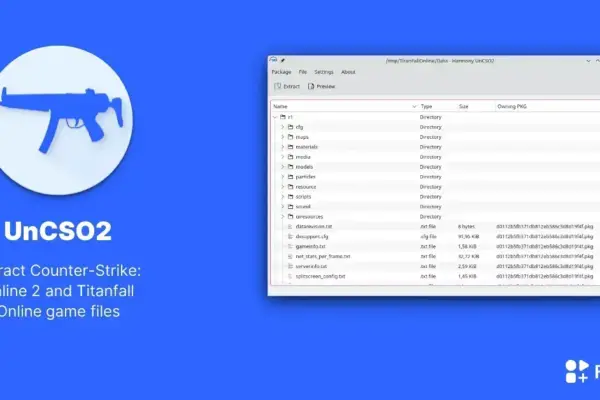This screenshot has height=400, width=600.
Task: Select the gameinfo.txt file row
Action: coord(435,247)
